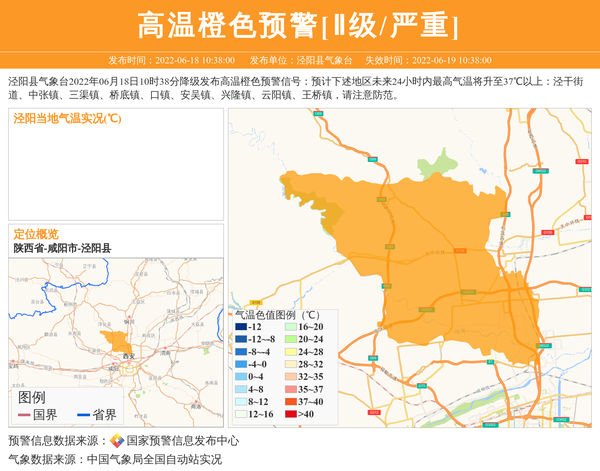Image resolution: width=600 pixels, height=471 pixels.
Task: Click the 陕西省-咸阳市-泾阳县 location text
Action: (x=62, y=247)
